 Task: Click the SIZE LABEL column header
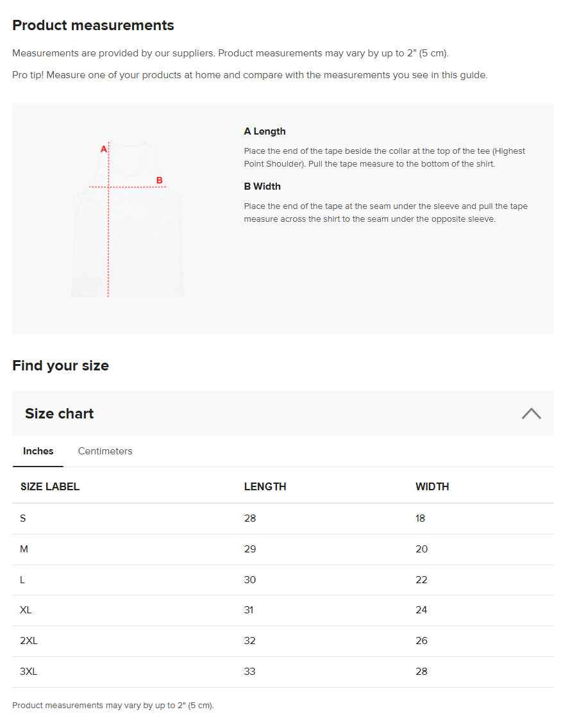(50, 486)
